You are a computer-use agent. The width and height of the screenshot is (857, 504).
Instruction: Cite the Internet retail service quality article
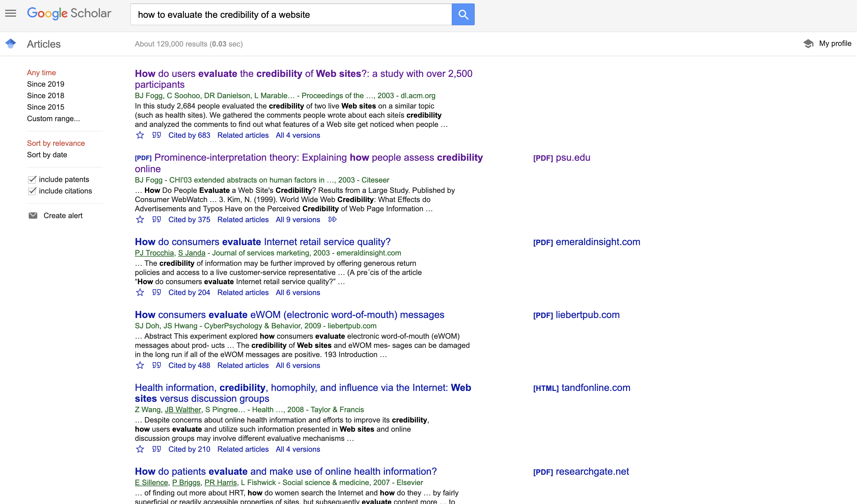156,292
